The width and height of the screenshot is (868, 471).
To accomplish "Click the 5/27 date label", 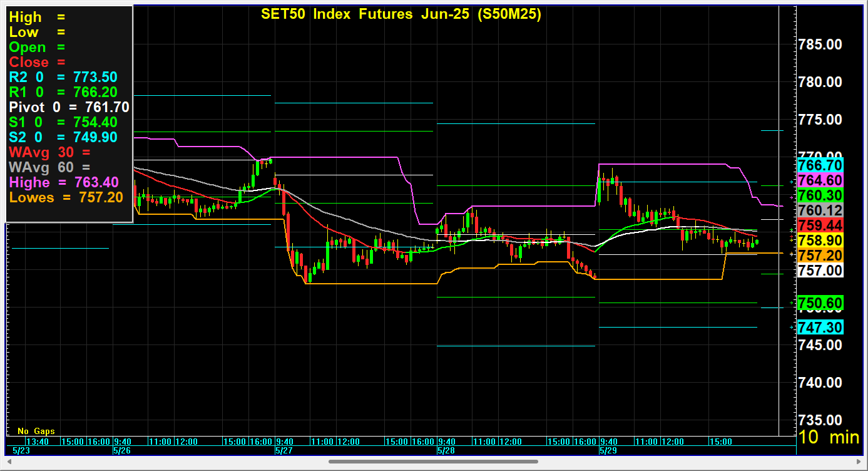I will (284, 450).
